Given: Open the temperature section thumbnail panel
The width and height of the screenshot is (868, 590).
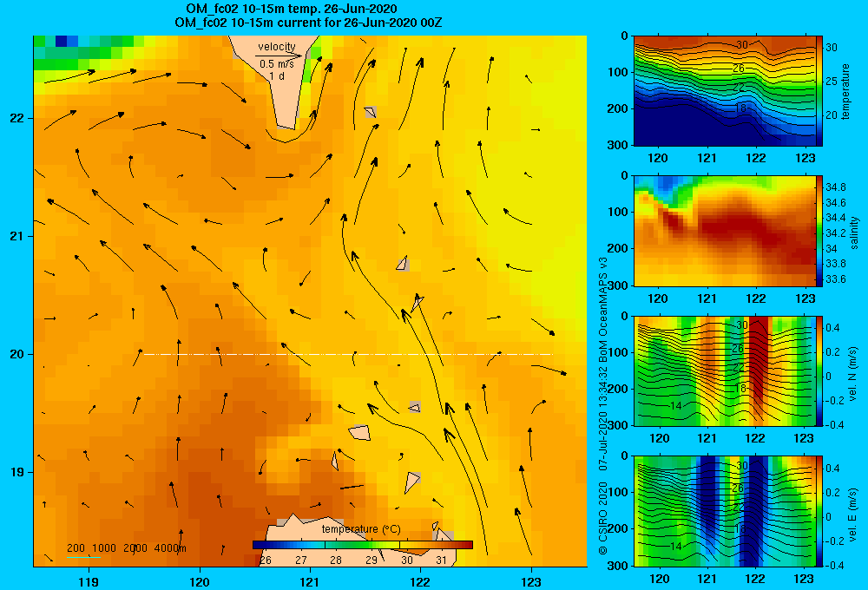Looking at the screenshot, I should 724,91.
